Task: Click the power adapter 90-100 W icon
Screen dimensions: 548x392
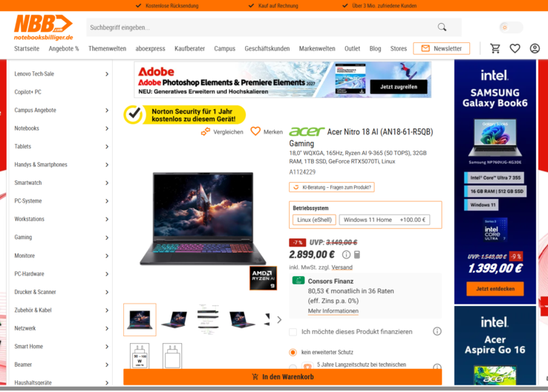Action: click(x=140, y=356)
